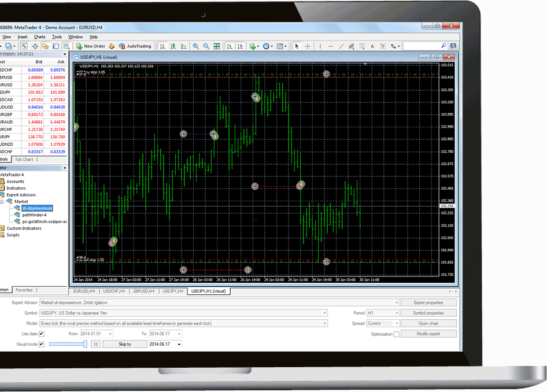Select the text label 'A' tool
Screen dimensions: 547x392
374,46
